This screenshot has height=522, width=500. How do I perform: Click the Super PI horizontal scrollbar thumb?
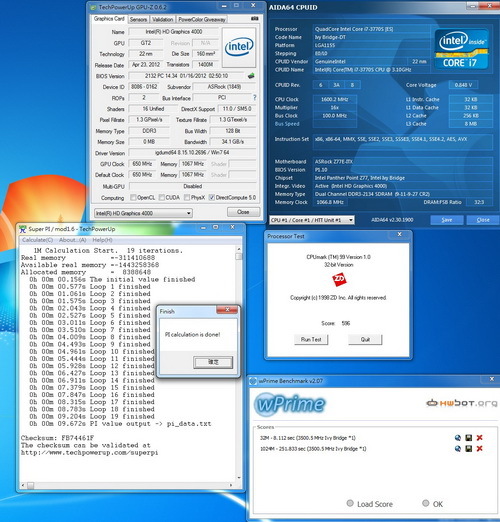pos(30,486)
